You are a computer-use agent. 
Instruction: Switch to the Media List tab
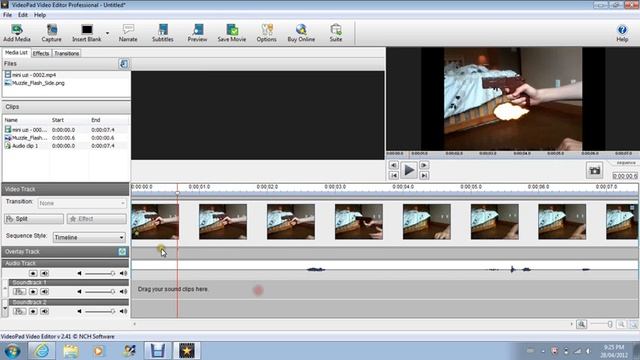[16, 53]
